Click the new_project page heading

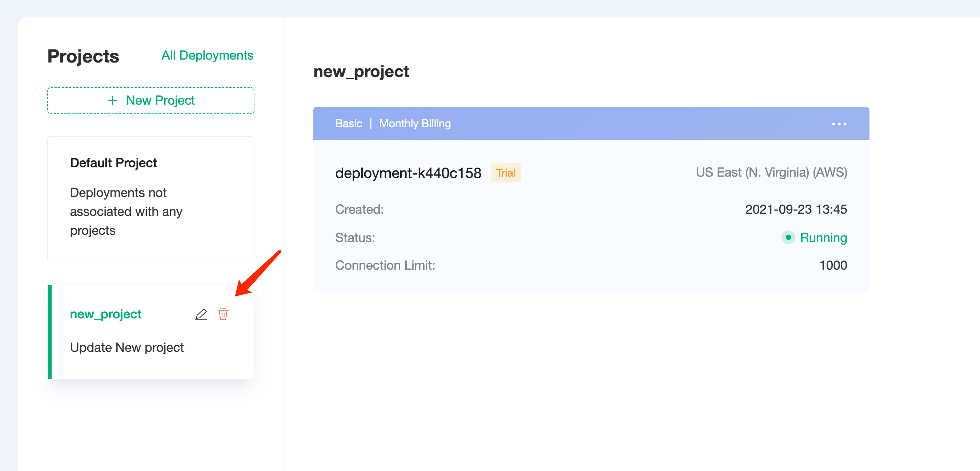click(x=361, y=72)
